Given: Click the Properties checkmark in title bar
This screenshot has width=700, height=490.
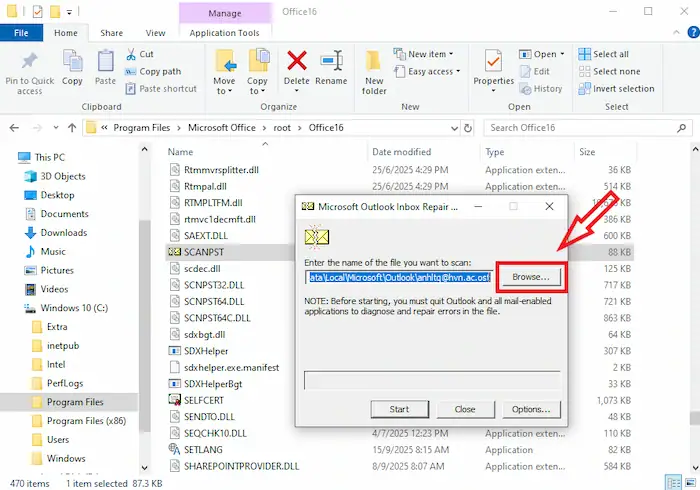Looking at the screenshot, I should (x=38, y=12).
